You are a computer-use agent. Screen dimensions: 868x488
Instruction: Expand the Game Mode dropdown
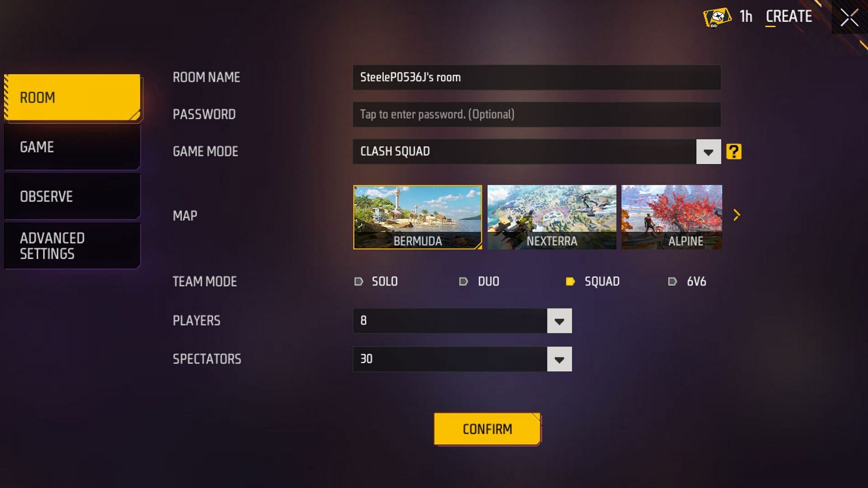point(709,151)
